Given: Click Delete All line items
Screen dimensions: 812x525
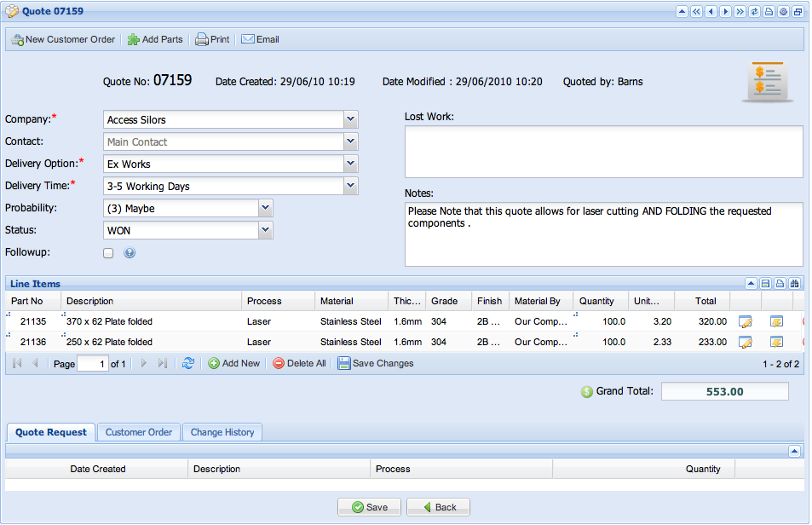Looking at the screenshot, I should pyautogui.click(x=300, y=363).
